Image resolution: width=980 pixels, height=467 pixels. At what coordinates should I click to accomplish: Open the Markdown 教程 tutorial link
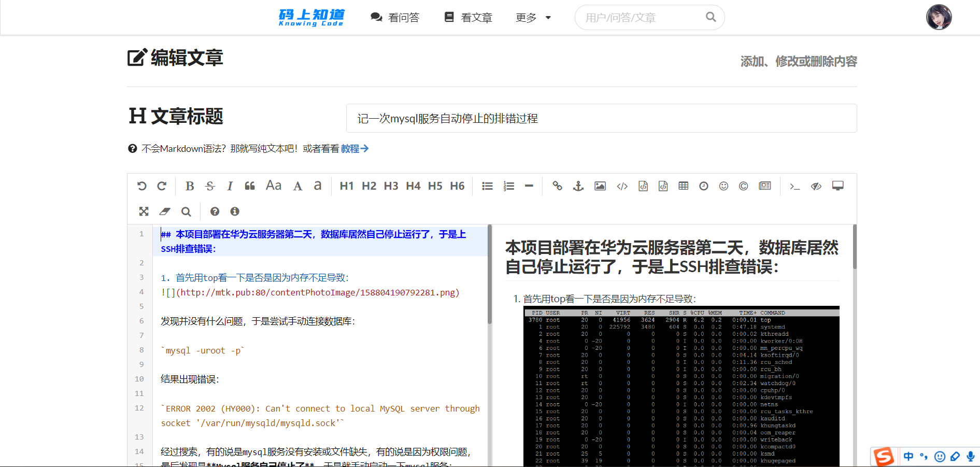point(354,149)
